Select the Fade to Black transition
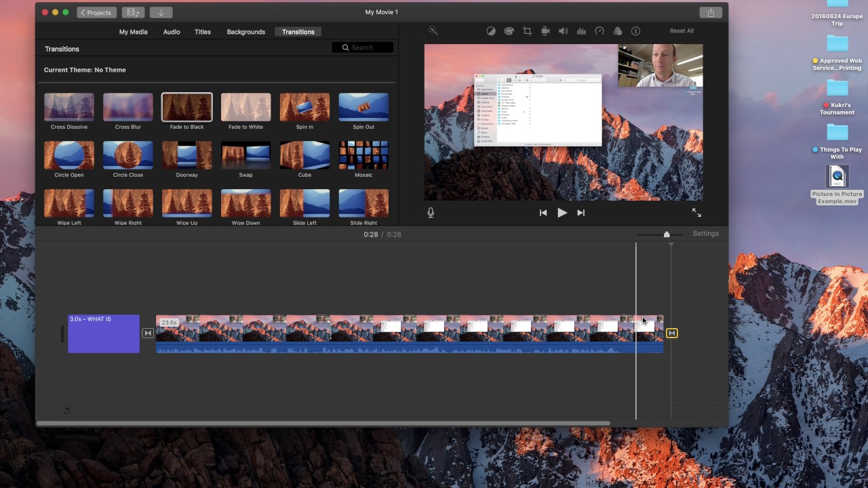The width and height of the screenshot is (868, 488). [186, 108]
